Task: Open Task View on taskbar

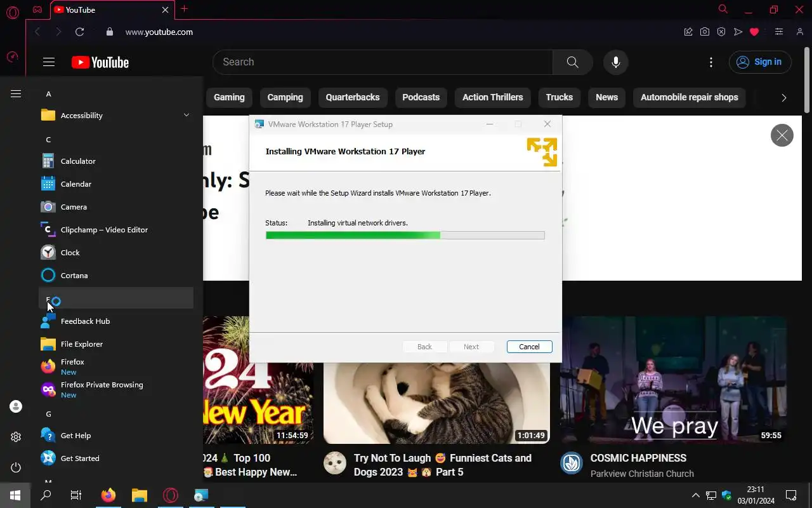Action: 76,495
